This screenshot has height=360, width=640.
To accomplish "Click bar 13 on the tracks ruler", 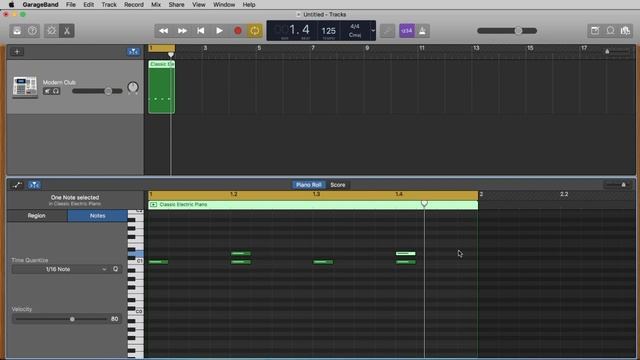I will click(476, 48).
